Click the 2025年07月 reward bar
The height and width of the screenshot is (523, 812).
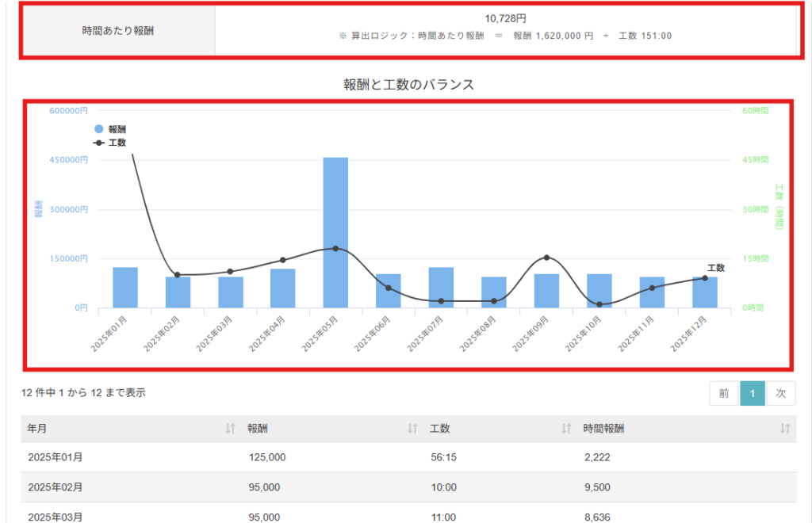[441, 288]
